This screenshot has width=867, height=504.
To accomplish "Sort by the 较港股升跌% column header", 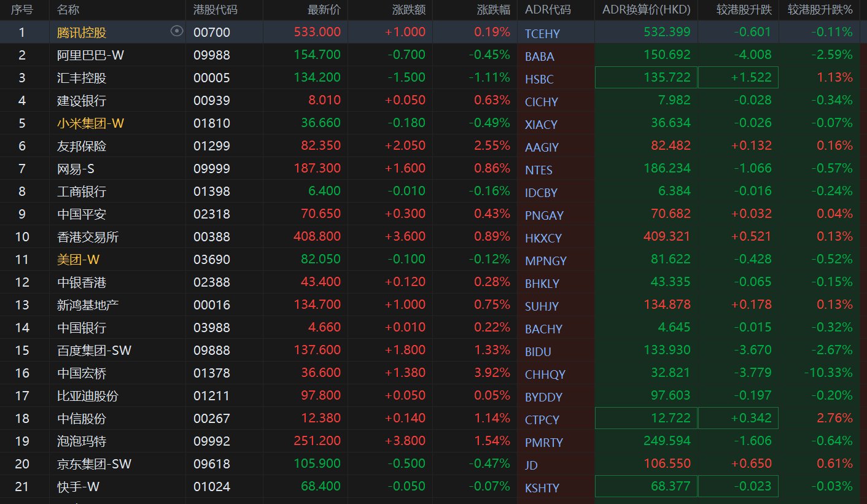I will [x=820, y=10].
